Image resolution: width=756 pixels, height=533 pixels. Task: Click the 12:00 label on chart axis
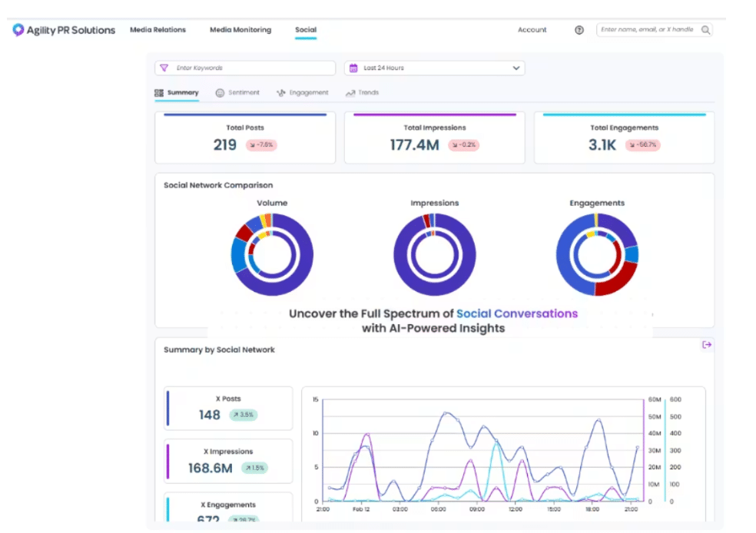[516, 509]
